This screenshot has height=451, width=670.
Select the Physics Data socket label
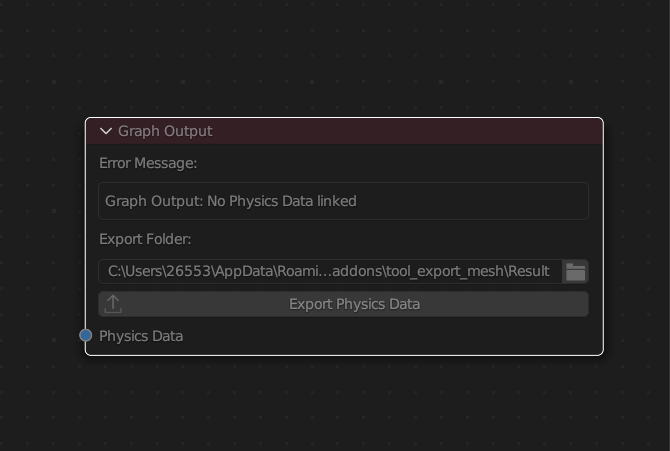pyautogui.click(x=141, y=336)
